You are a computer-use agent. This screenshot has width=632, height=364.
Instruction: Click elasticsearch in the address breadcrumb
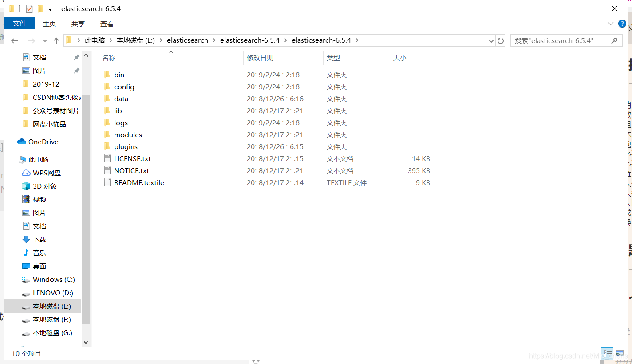(187, 40)
